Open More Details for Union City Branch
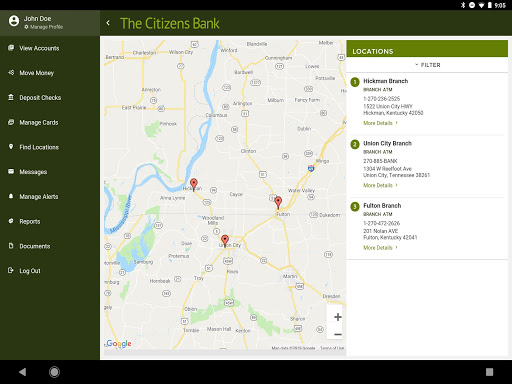 380,185
